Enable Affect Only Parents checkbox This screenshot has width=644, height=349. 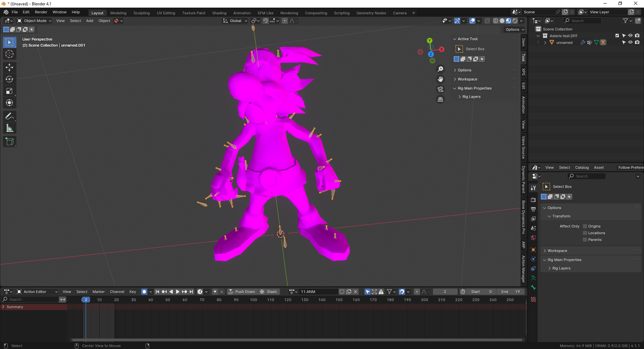click(x=585, y=240)
